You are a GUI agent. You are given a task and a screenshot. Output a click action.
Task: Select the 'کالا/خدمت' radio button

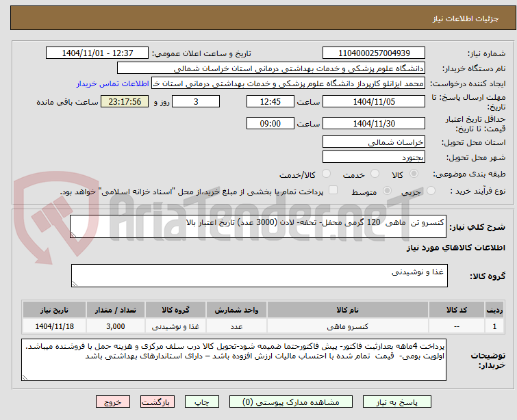(x=326, y=174)
